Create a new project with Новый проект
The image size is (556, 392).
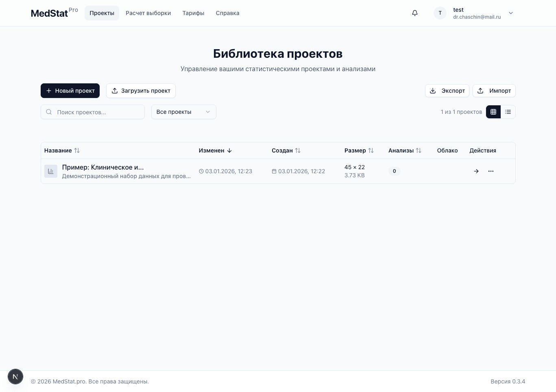coord(70,91)
